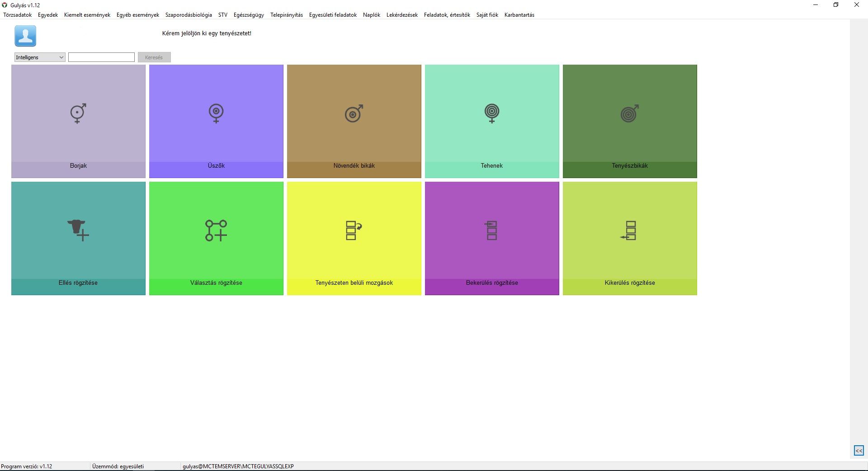Open the Törzsadatok menu
The height and width of the screenshot is (471, 868).
click(x=18, y=15)
